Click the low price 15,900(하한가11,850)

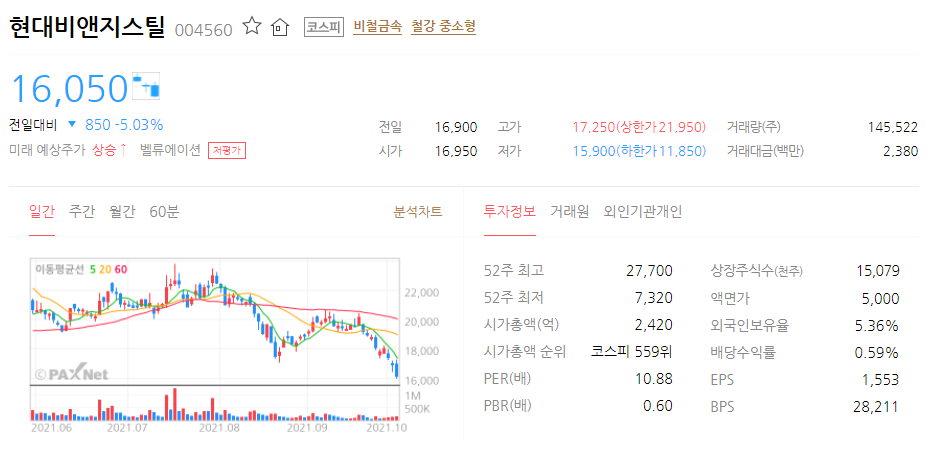[x=639, y=151]
